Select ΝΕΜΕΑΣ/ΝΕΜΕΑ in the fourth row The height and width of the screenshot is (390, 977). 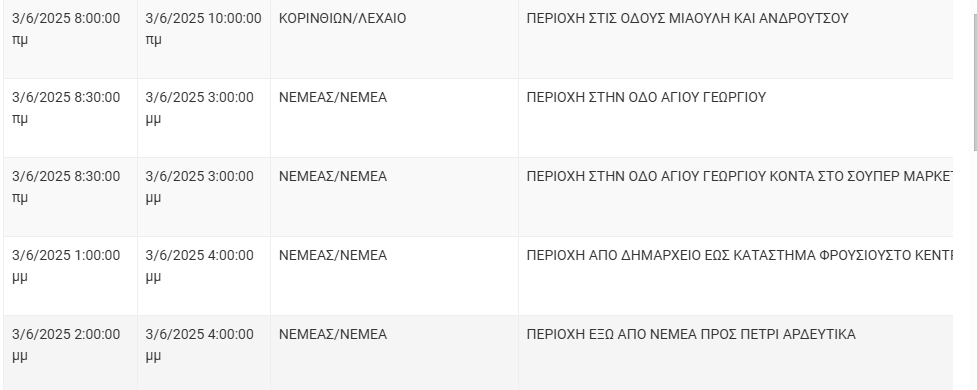click(333, 256)
